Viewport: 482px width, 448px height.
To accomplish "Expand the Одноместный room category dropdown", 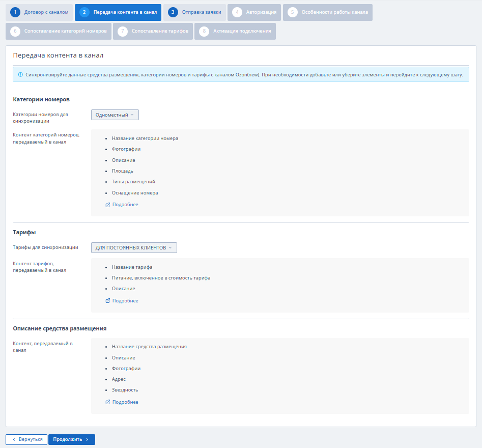I will click(115, 115).
